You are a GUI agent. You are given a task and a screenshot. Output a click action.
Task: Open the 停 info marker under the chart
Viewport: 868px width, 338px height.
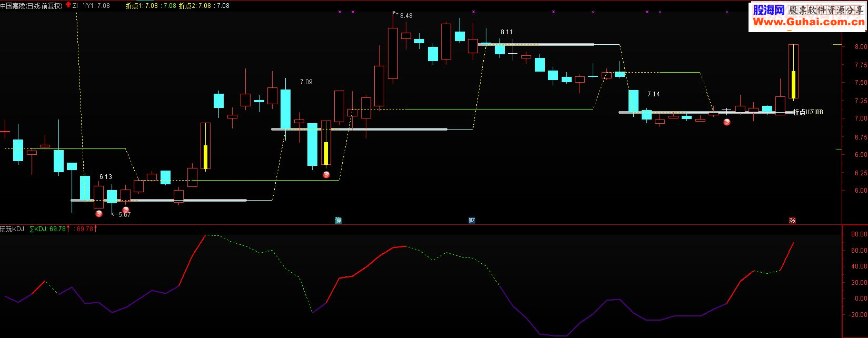[338, 220]
